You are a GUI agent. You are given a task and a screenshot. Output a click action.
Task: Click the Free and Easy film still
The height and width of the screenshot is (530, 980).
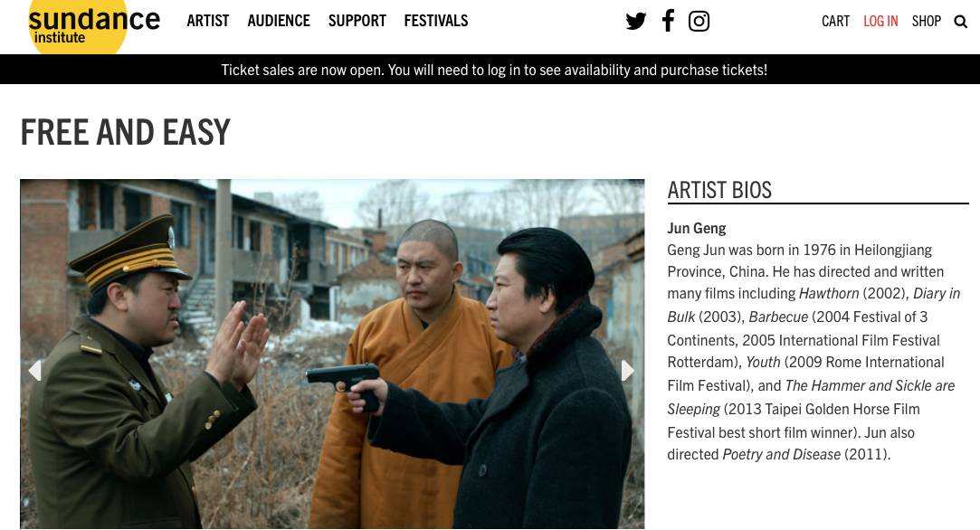332,355
